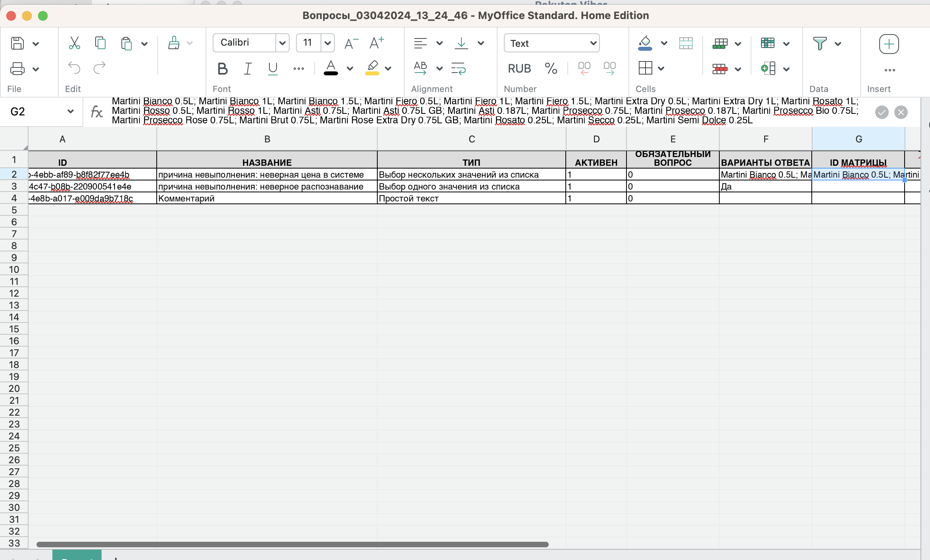Click the Insert plus button
This screenshot has height=560, width=930.
click(889, 44)
